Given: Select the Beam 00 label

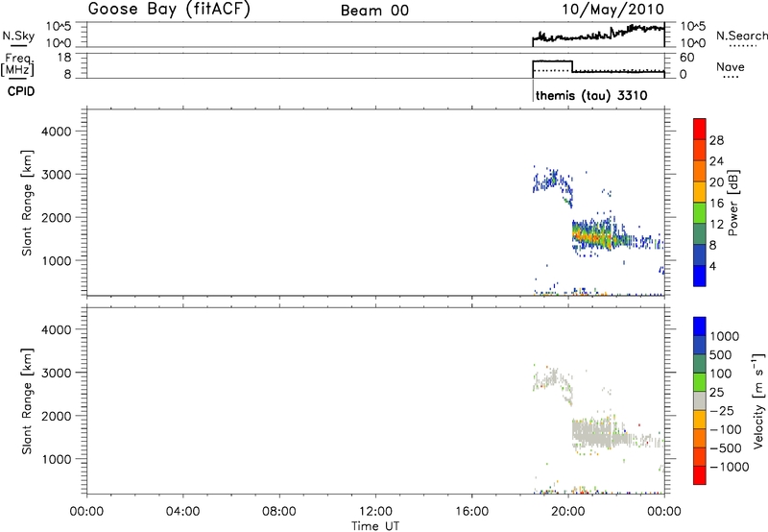Looking at the screenshot, I should pos(374,11).
